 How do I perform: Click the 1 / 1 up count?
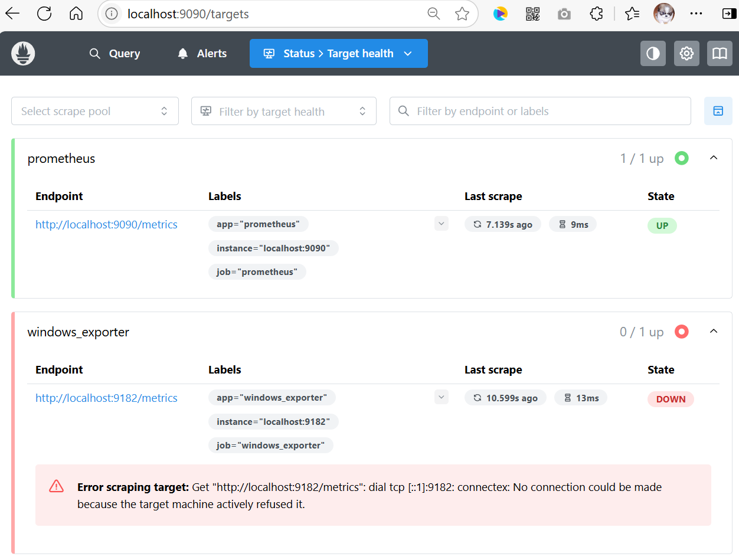click(x=642, y=158)
